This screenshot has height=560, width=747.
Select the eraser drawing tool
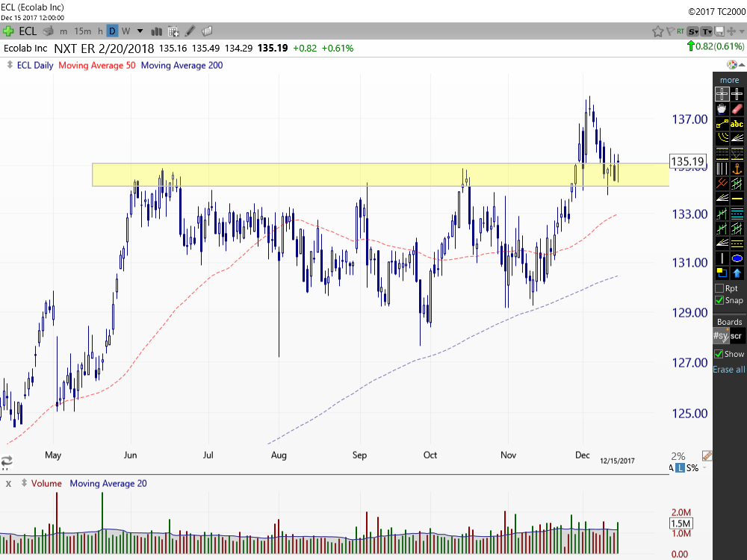point(737,109)
